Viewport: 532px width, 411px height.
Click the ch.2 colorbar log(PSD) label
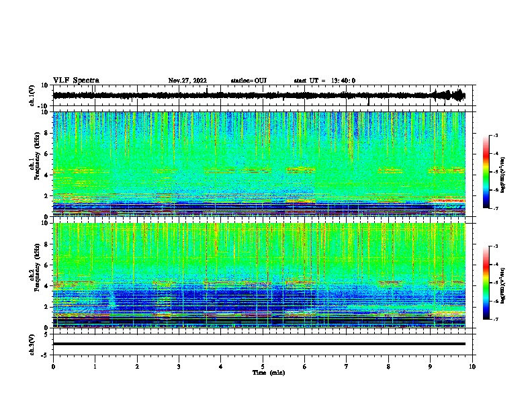coord(503,285)
